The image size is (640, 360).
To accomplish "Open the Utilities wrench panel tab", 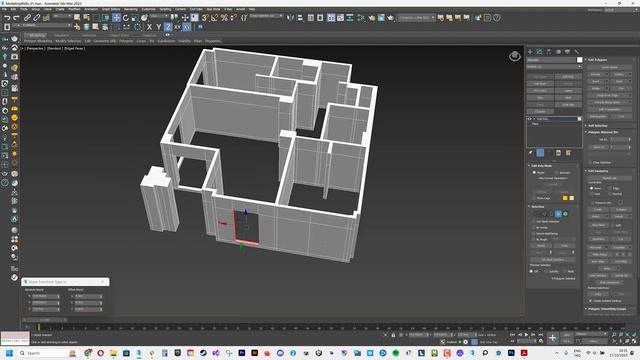I will tap(576, 51).
